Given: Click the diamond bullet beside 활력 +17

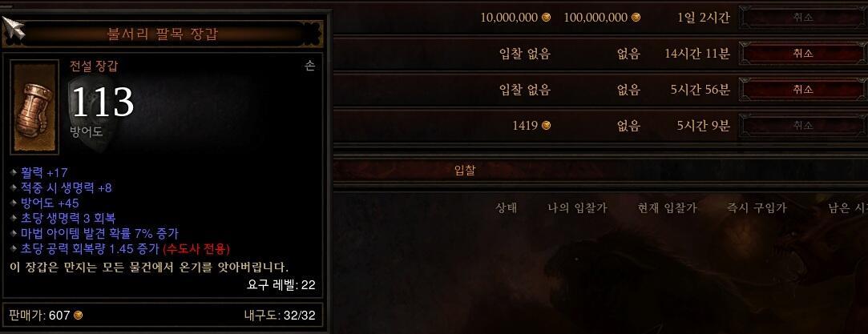Looking at the screenshot, I should click(x=14, y=172).
